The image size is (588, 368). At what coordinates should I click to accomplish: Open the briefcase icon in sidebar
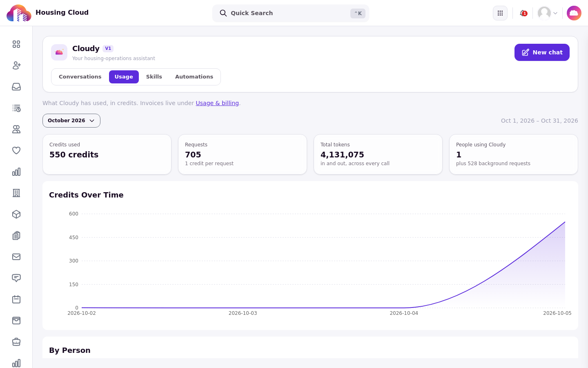pyautogui.click(x=16, y=342)
